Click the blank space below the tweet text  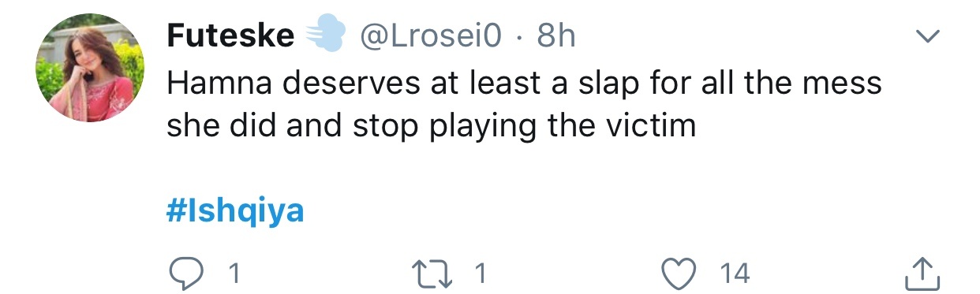tap(524, 169)
